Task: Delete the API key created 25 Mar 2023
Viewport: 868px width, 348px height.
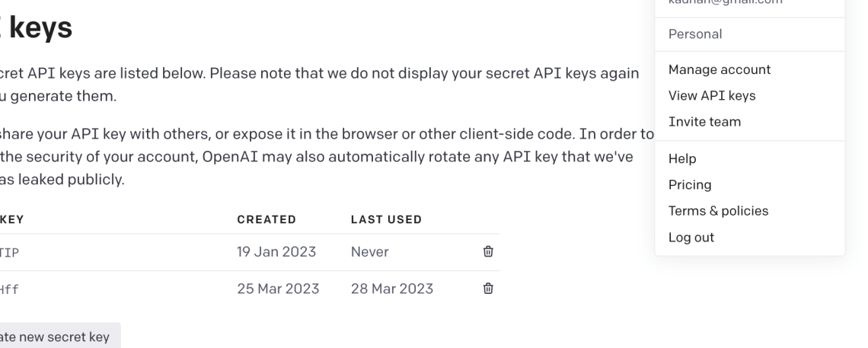Action: coord(488,289)
